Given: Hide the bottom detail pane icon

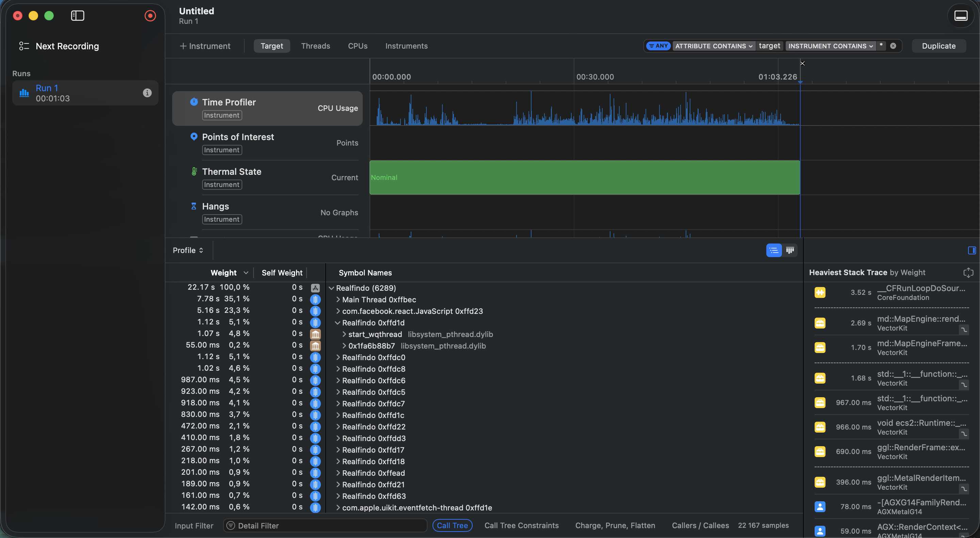Looking at the screenshot, I should 961,16.
